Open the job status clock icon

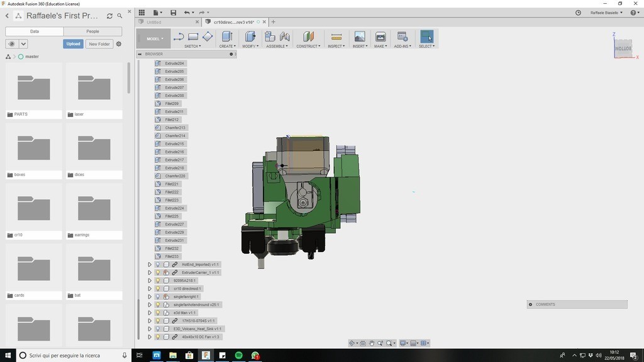click(579, 13)
